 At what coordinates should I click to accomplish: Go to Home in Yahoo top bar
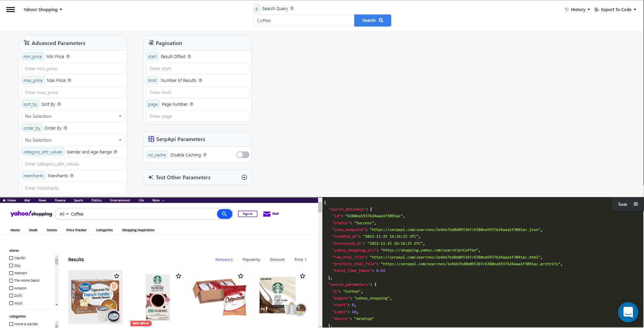point(9,200)
